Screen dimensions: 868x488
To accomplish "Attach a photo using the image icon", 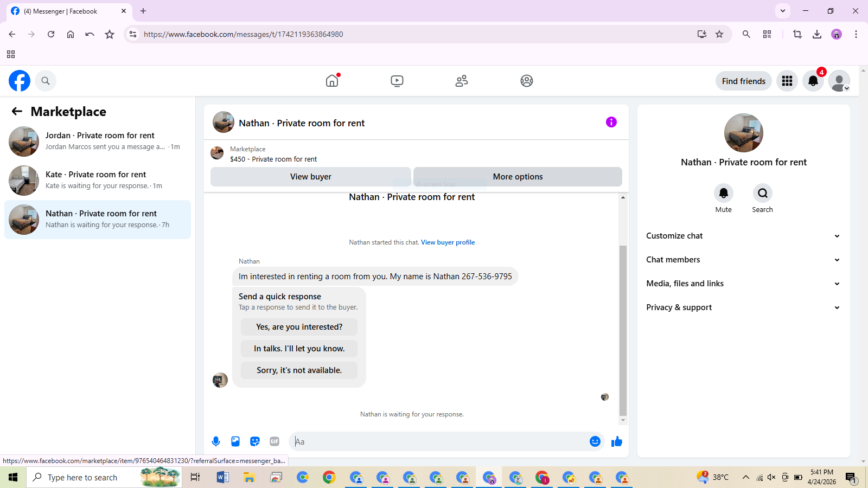I will [235, 441].
